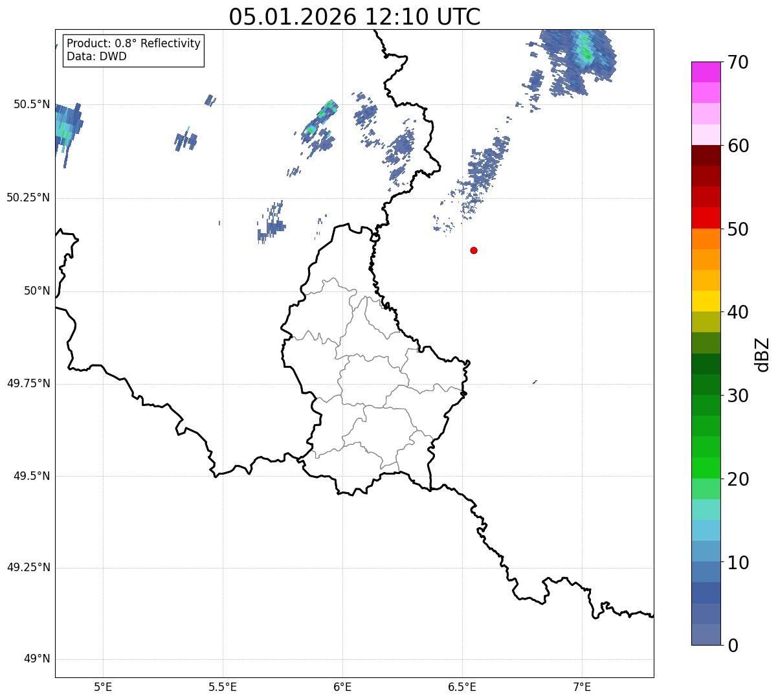Click the red location marker dot
778x700 pixels.
(x=474, y=250)
